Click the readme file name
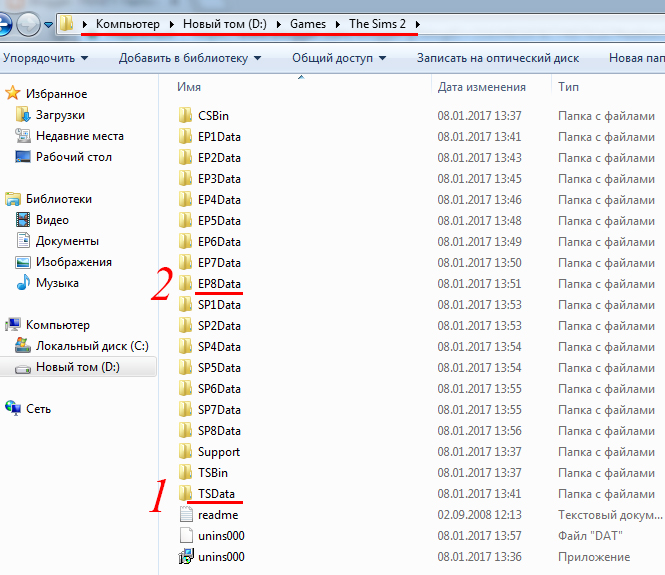Screen dimensions: 665x575 (218, 515)
